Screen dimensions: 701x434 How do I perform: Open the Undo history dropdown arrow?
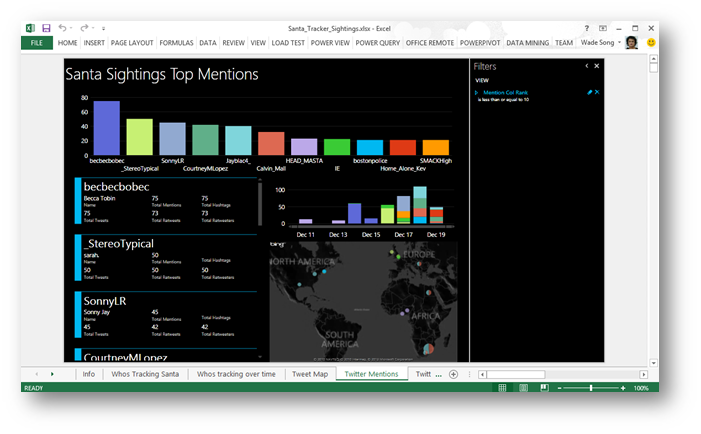coord(71,28)
